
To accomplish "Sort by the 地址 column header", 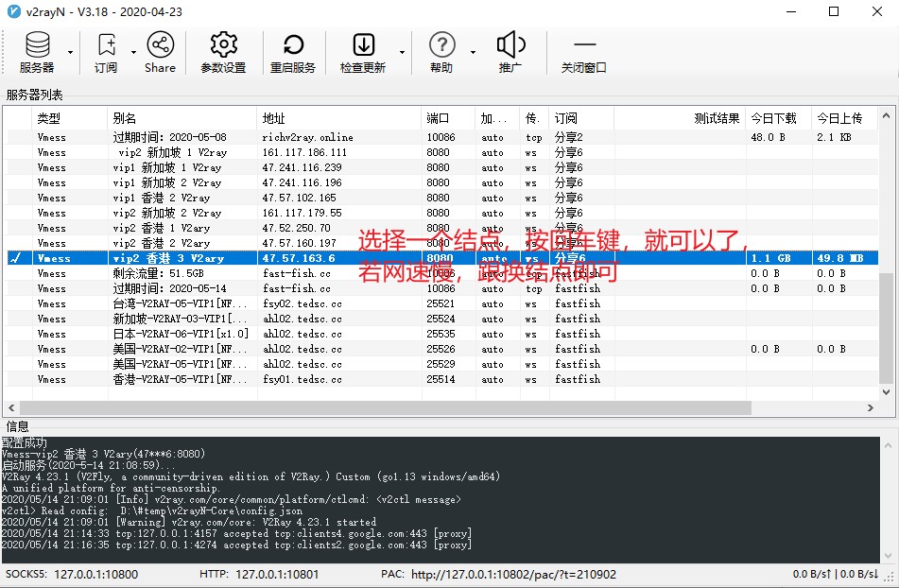I will pyautogui.click(x=338, y=118).
